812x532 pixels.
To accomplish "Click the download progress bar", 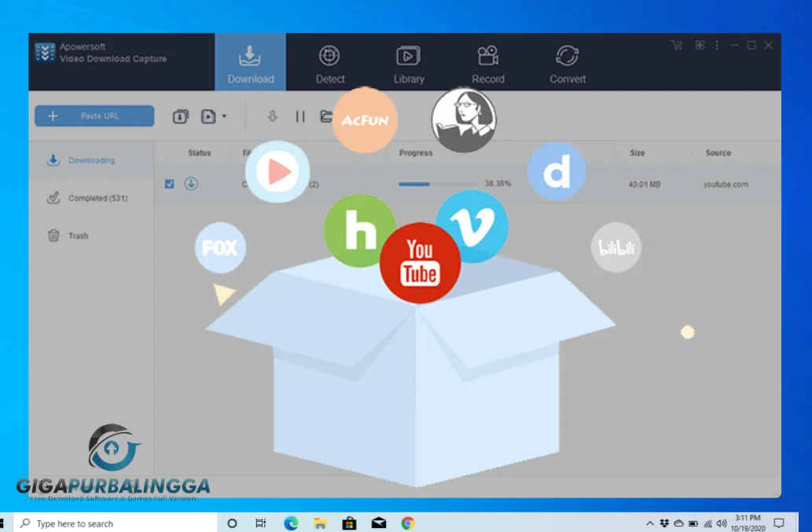I will click(438, 184).
